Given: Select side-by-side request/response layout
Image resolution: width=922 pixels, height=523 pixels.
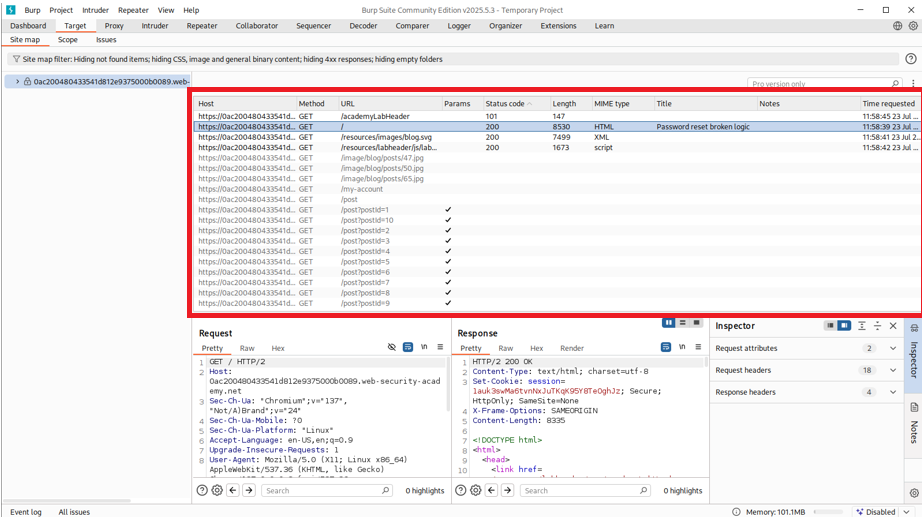Looking at the screenshot, I should click(x=669, y=322).
